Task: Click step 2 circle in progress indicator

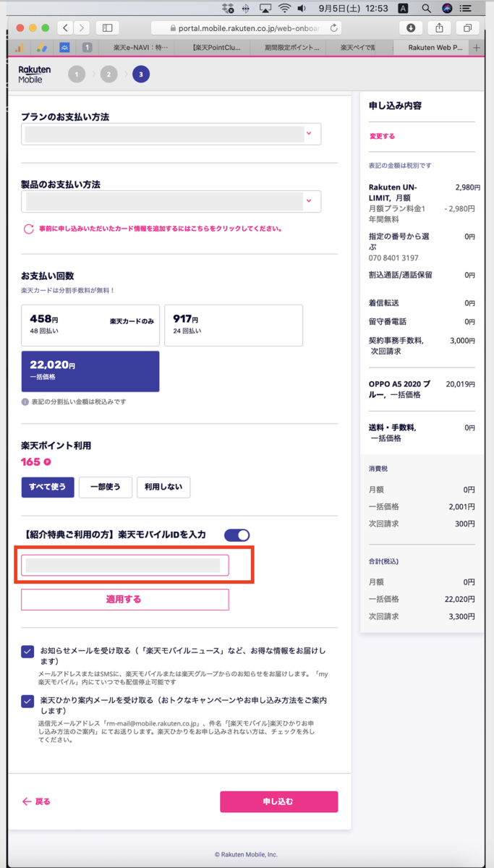Action: (108, 74)
